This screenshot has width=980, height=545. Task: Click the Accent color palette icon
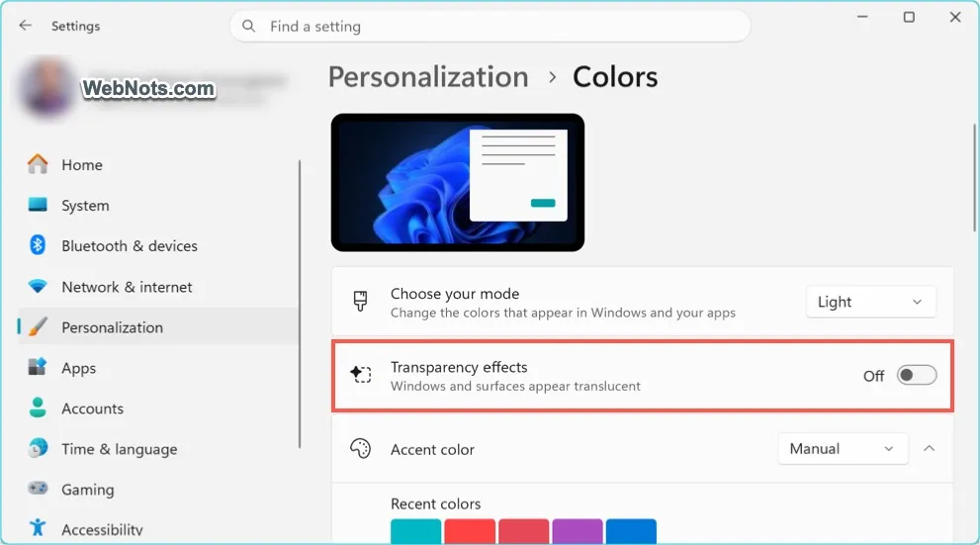[361, 449]
